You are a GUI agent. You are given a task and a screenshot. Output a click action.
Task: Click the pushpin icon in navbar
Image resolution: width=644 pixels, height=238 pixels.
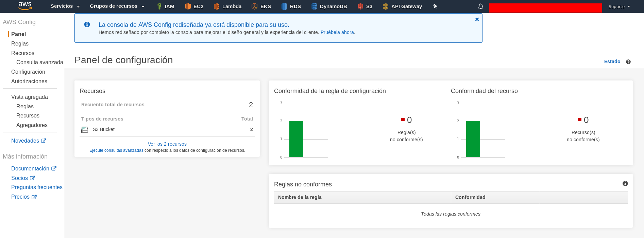coord(435,6)
